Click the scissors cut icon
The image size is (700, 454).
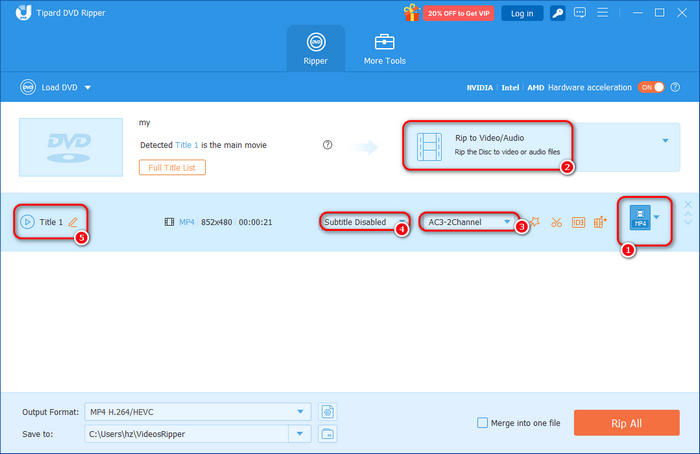pyautogui.click(x=557, y=222)
